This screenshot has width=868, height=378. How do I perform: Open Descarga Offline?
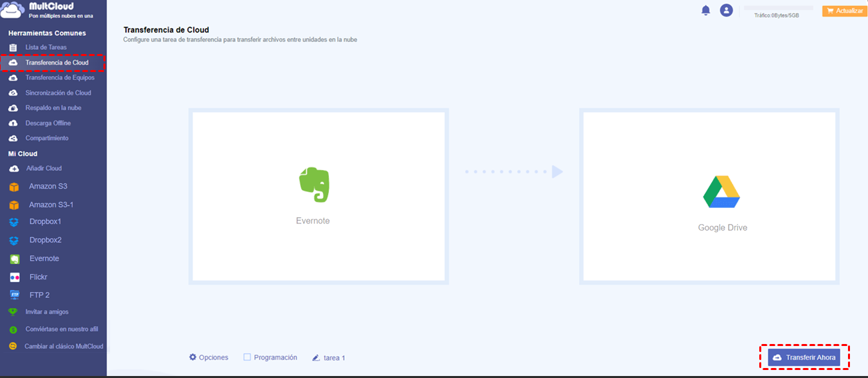point(48,123)
